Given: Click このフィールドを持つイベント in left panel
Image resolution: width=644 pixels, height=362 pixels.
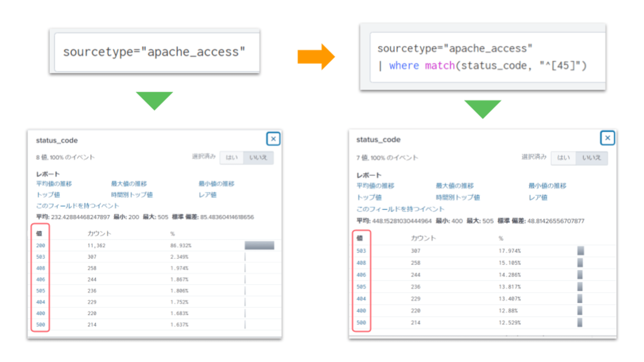Looking at the screenshot, I should click(x=77, y=206).
